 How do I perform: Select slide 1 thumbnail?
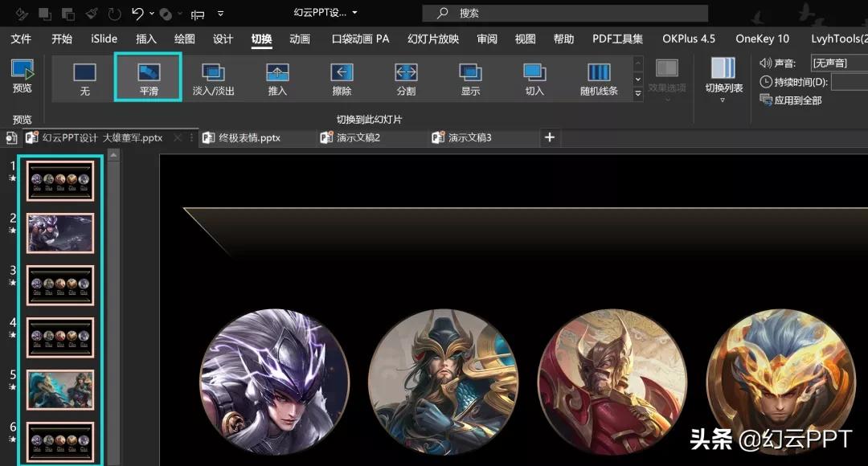tap(60, 181)
